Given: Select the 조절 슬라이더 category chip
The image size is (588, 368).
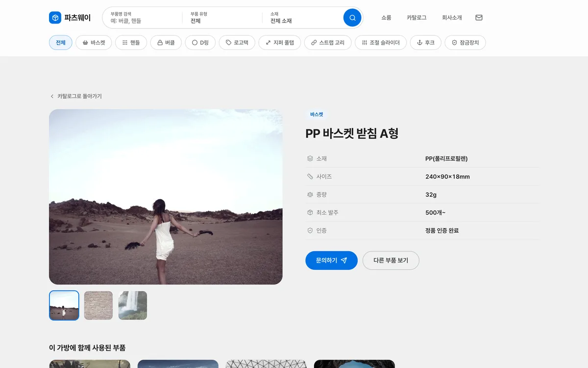Looking at the screenshot, I should (381, 43).
